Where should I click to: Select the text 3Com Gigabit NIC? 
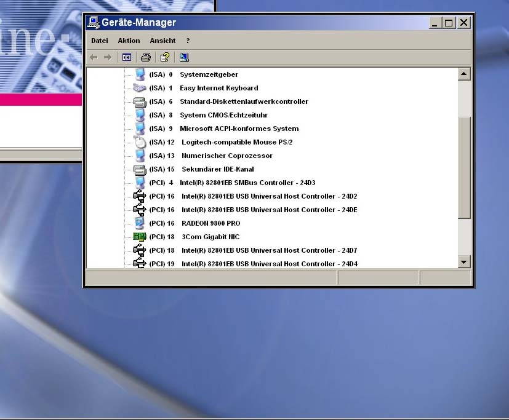(210, 237)
